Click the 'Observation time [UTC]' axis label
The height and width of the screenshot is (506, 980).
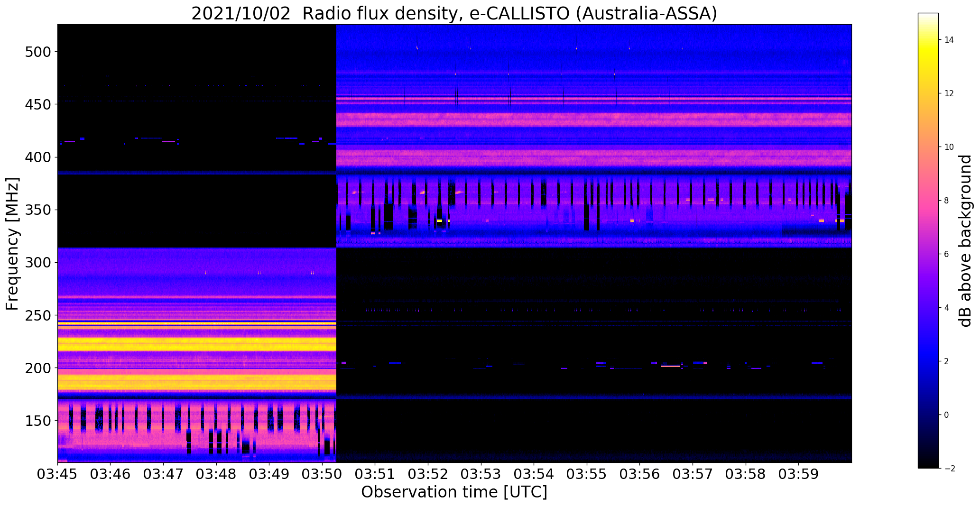(454, 492)
